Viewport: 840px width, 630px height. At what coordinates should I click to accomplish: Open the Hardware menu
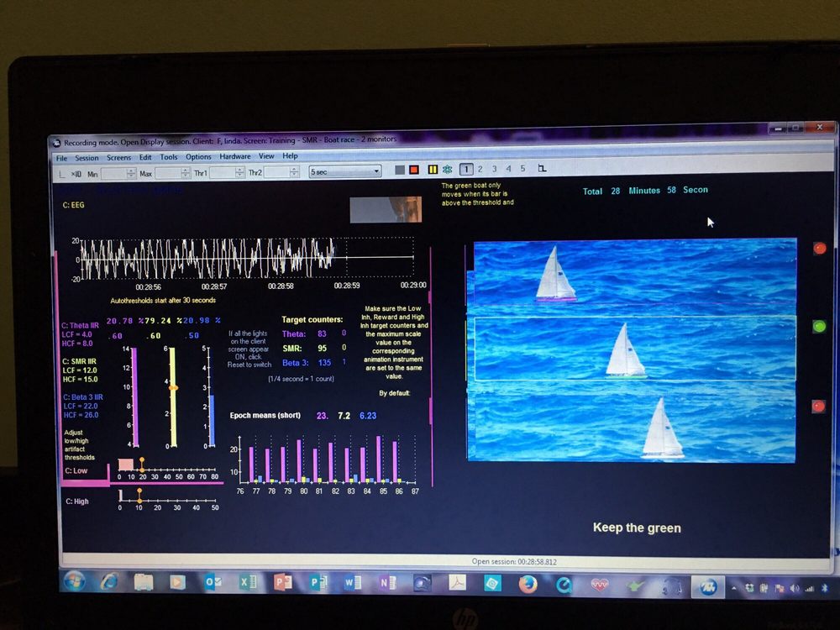coord(234,157)
